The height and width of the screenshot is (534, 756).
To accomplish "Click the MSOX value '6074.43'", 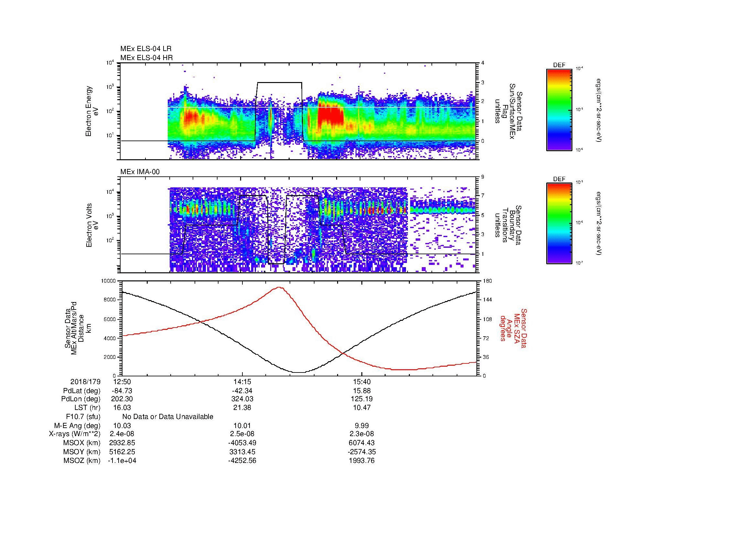I will click(362, 443).
